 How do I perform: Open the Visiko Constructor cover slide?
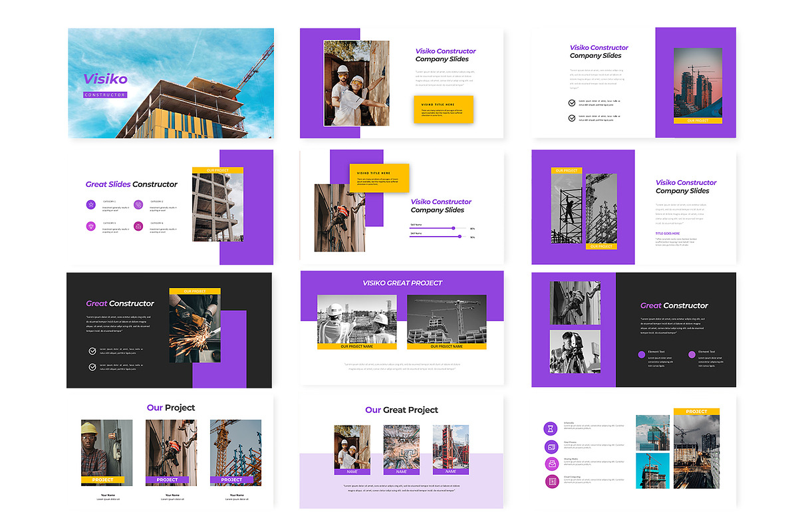pos(171,83)
